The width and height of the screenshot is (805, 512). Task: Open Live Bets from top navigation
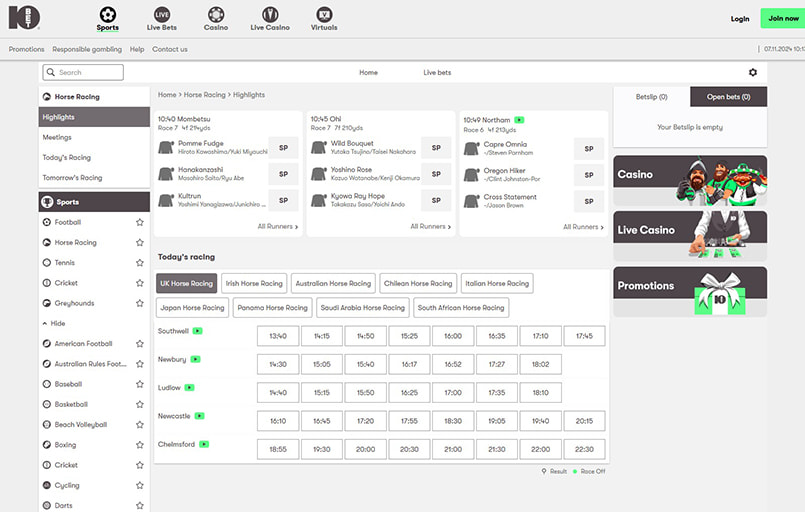click(x=161, y=15)
